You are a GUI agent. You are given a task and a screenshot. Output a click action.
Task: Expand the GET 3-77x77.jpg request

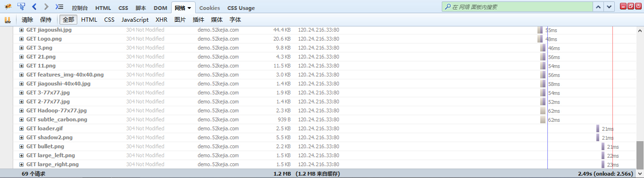(x=21, y=93)
